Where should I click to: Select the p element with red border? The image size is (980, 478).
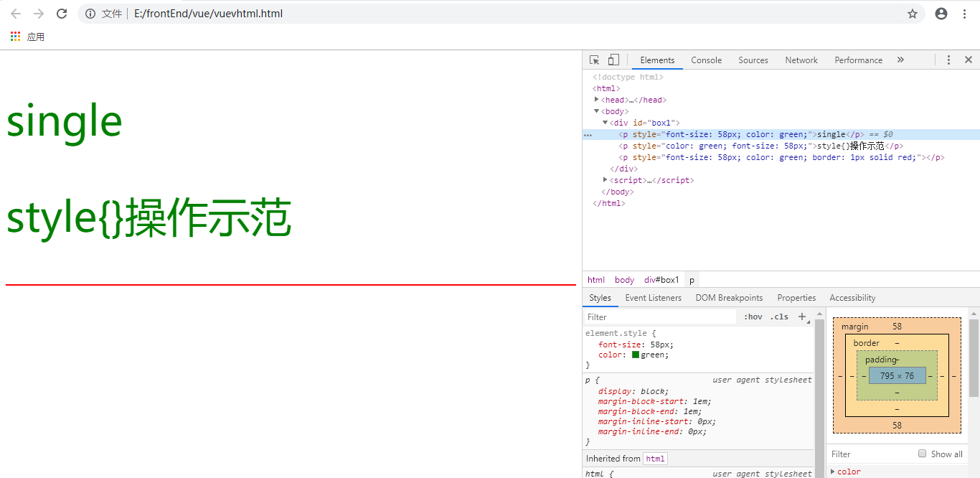(781, 157)
